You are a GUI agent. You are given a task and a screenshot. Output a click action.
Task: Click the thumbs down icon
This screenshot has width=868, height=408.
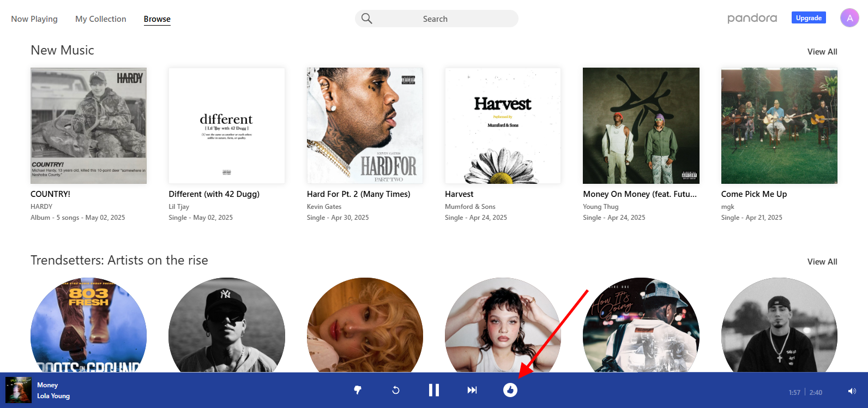(358, 390)
